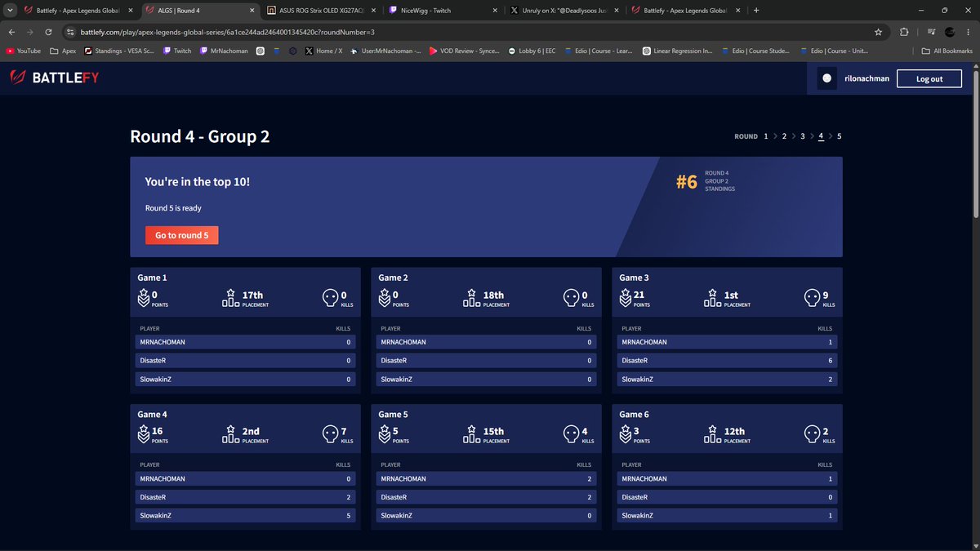The width and height of the screenshot is (980, 551).
Task: Reload the page
Action: click(x=49, y=32)
